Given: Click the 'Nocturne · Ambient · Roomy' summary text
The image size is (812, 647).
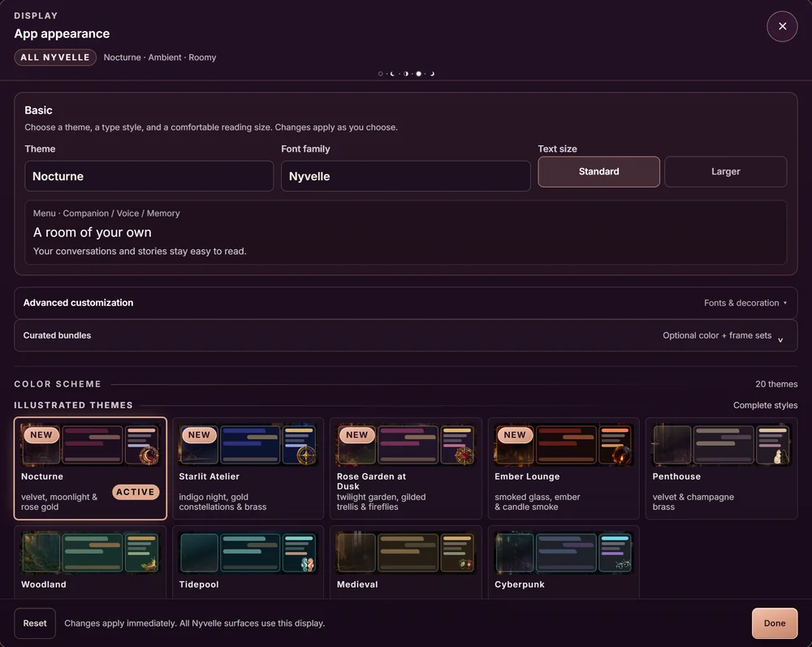Looking at the screenshot, I should tap(159, 58).
